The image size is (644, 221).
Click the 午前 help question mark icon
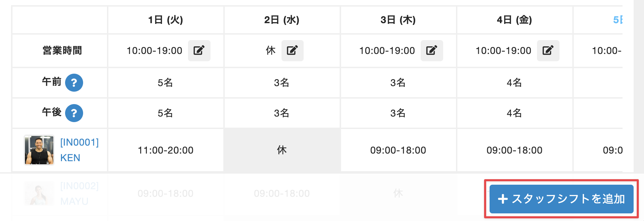74,83
